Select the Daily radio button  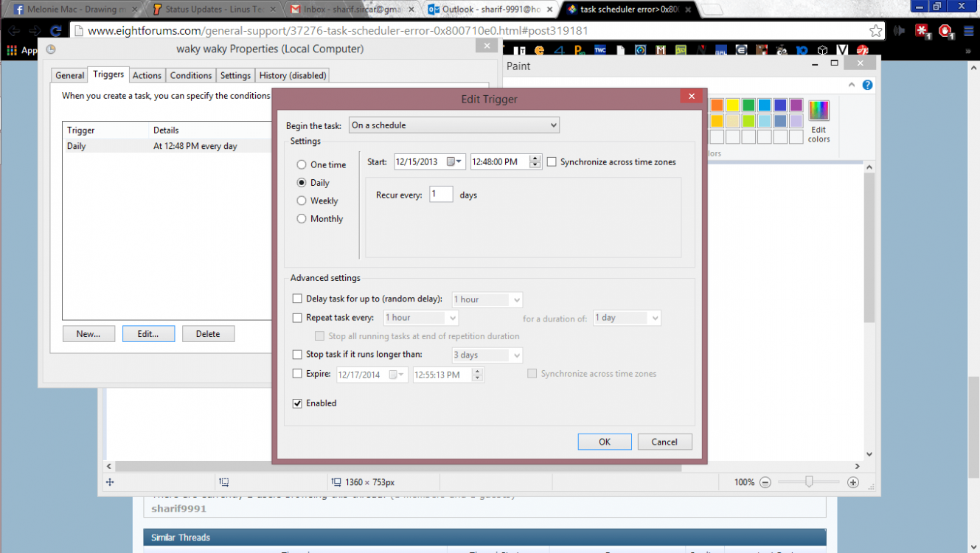point(302,182)
